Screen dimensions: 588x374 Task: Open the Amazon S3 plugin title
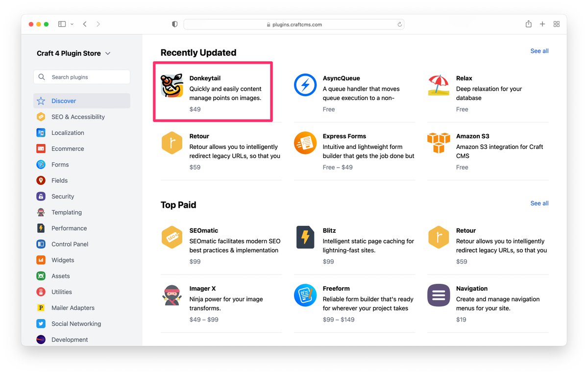(473, 136)
